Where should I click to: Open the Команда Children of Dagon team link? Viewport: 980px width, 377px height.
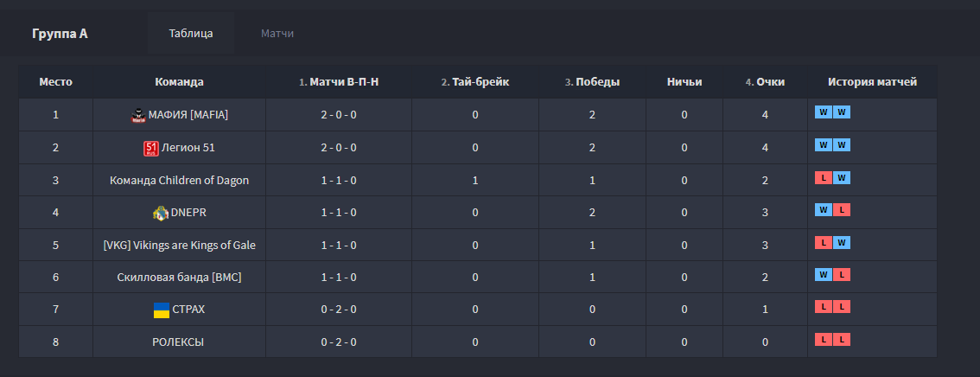(x=179, y=181)
